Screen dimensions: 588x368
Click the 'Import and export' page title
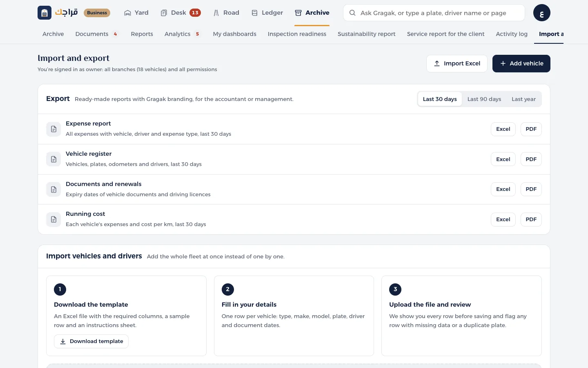click(x=73, y=58)
